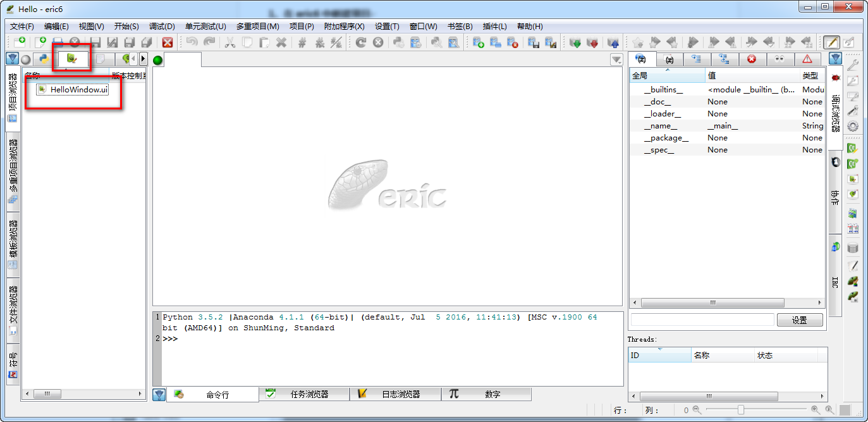Click the variable filter input field
Viewport: 868px width, 422px height.
(702, 320)
